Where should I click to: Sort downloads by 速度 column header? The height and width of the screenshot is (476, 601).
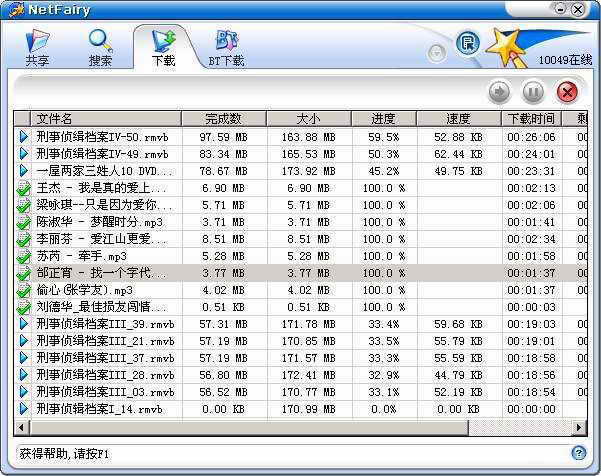458,119
